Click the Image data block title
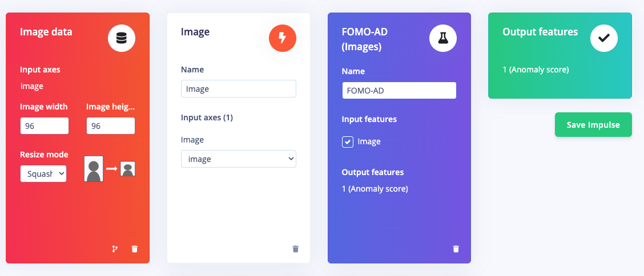 point(46,31)
